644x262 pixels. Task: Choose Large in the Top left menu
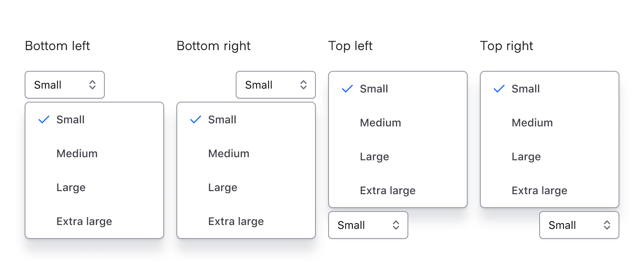point(374,156)
